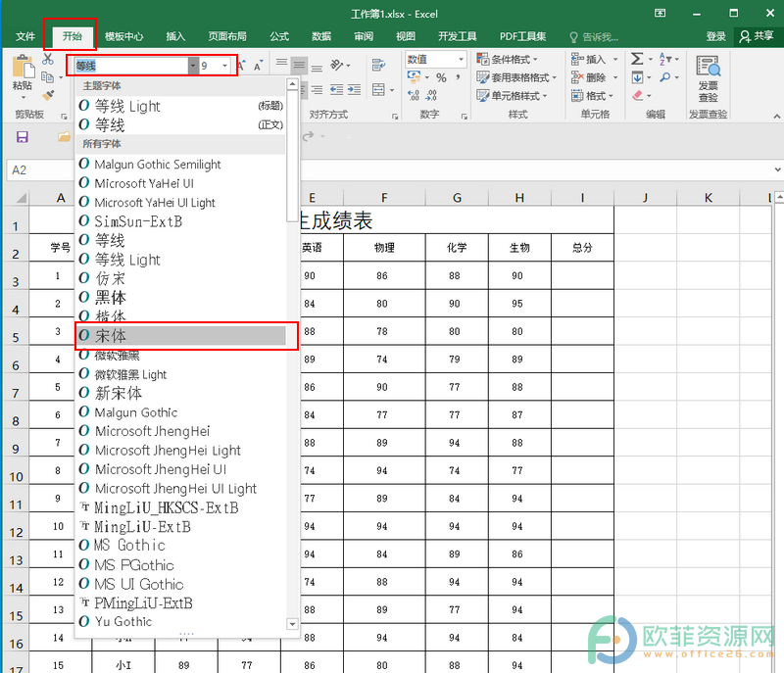Increase decimal places
The height and width of the screenshot is (673, 784).
[414, 95]
